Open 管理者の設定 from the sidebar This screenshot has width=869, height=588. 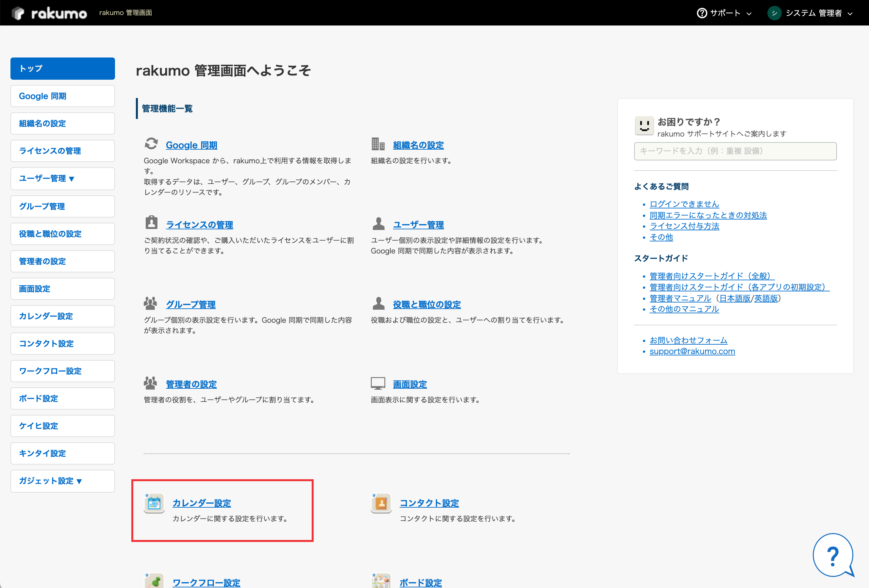click(62, 261)
